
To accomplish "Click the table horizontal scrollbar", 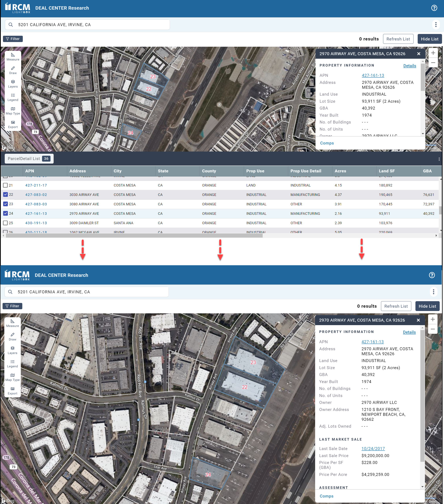I will point(134,235).
